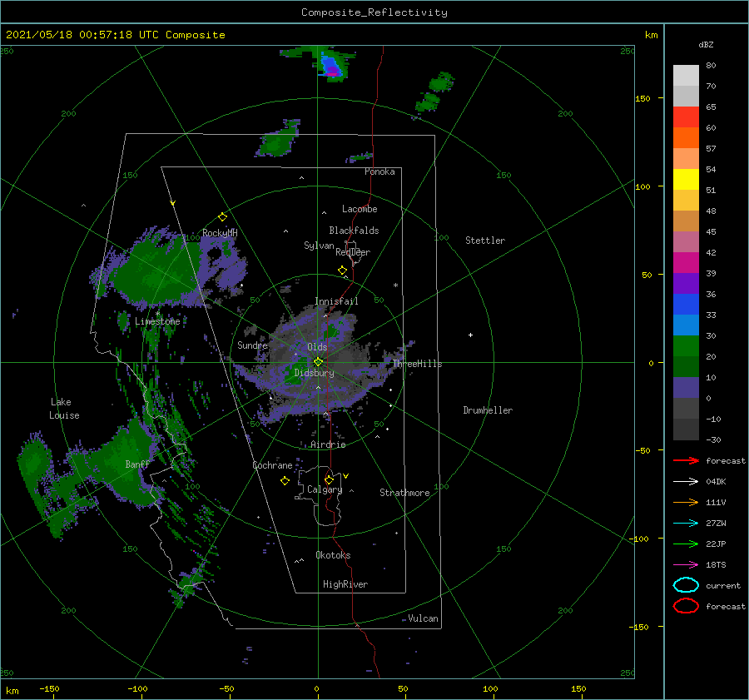Click the Composite_Reflectivity title

click(x=374, y=12)
